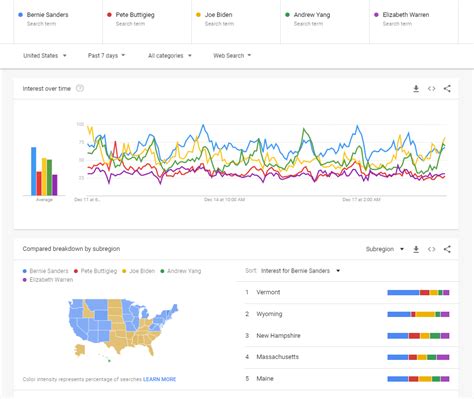The width and height of the screenshot is (474, 399).
Task: Open the Subregion resolution dropdown
Action: (x=385, y=249)
